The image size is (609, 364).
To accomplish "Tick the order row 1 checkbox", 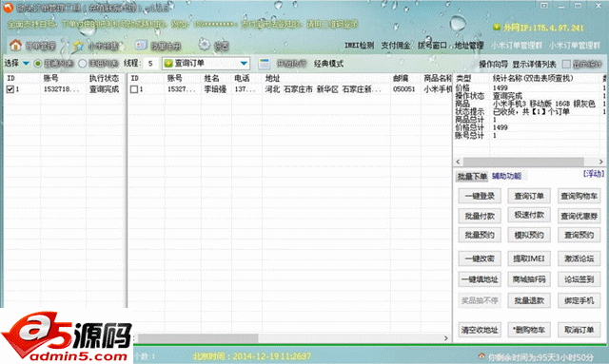I will click(x=134, y=89).
